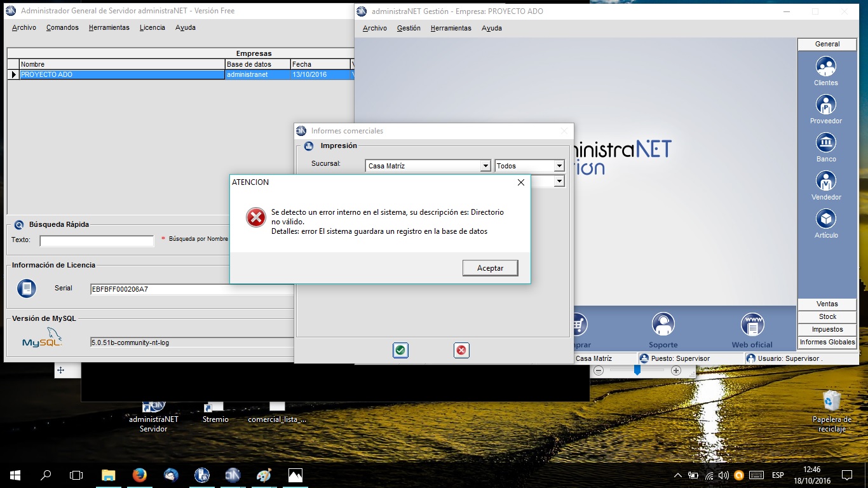Open Ayuda menu in Administrador General window
Viewport: 868px width, 488px height.
[x=186, y=28]
